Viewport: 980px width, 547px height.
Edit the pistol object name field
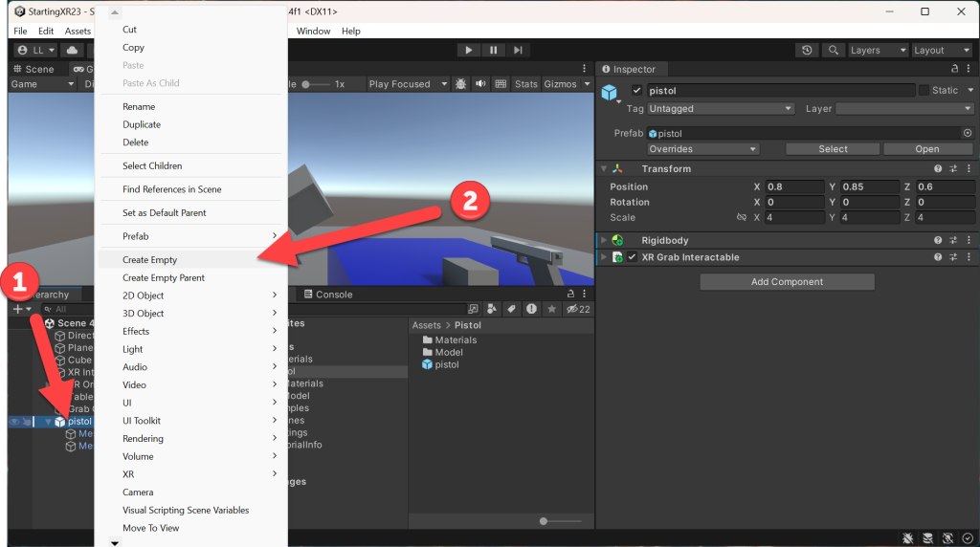(x=781, y=91)
